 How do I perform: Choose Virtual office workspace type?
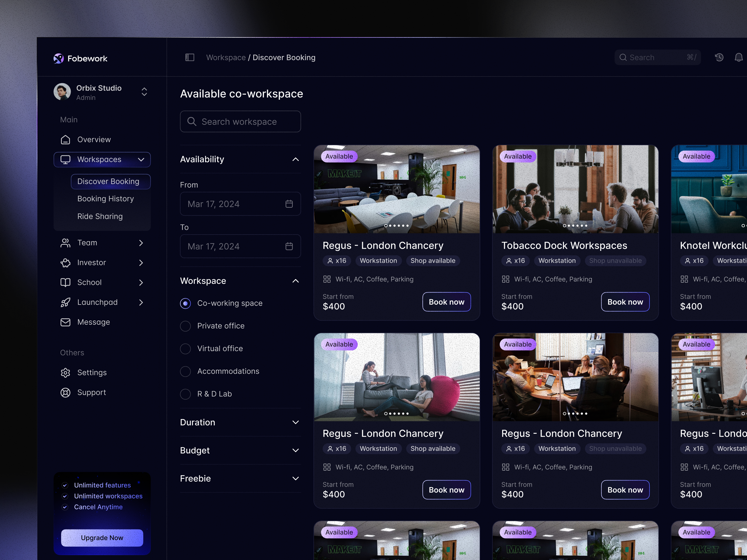pyautogui.click(x=185, y=349)
